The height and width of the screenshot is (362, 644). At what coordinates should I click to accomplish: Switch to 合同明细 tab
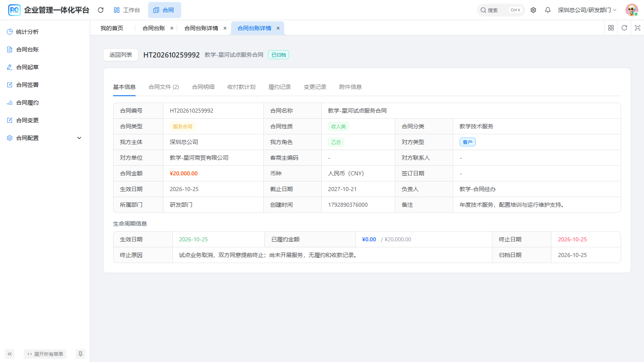click(x=203, y=87)
